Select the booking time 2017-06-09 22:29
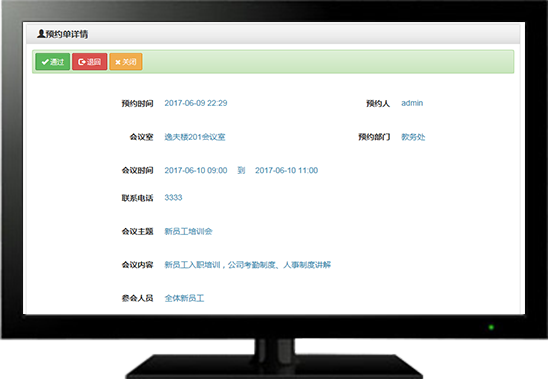The width and height of the screenshot is (548, 379). (x=196, y=103)
